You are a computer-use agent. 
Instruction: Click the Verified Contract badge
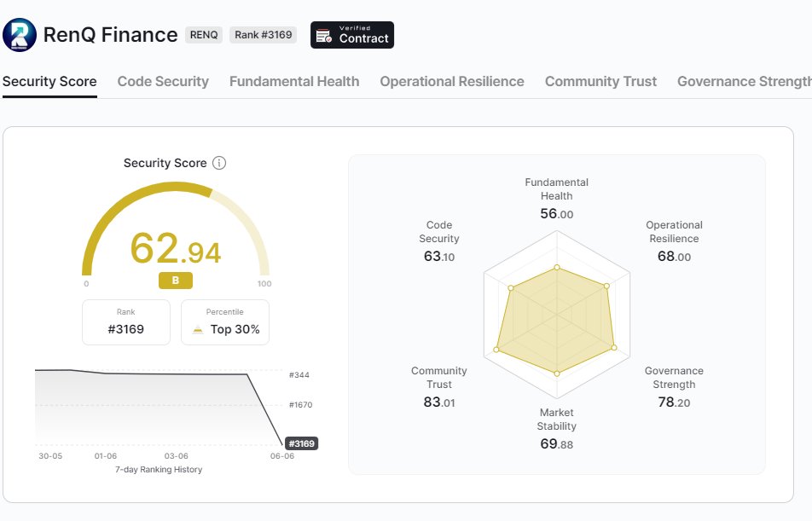click(352, 35)
